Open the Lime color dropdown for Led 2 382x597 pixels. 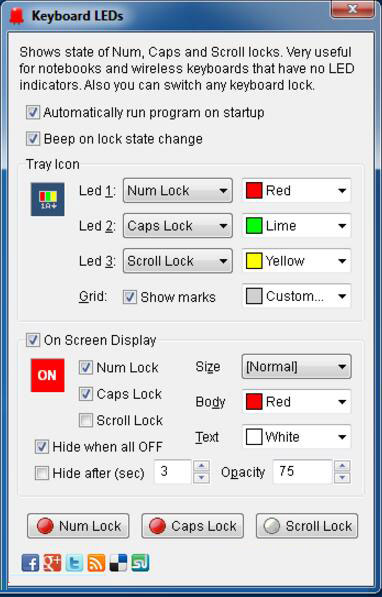pyautogui.click(x=297, y=226)
